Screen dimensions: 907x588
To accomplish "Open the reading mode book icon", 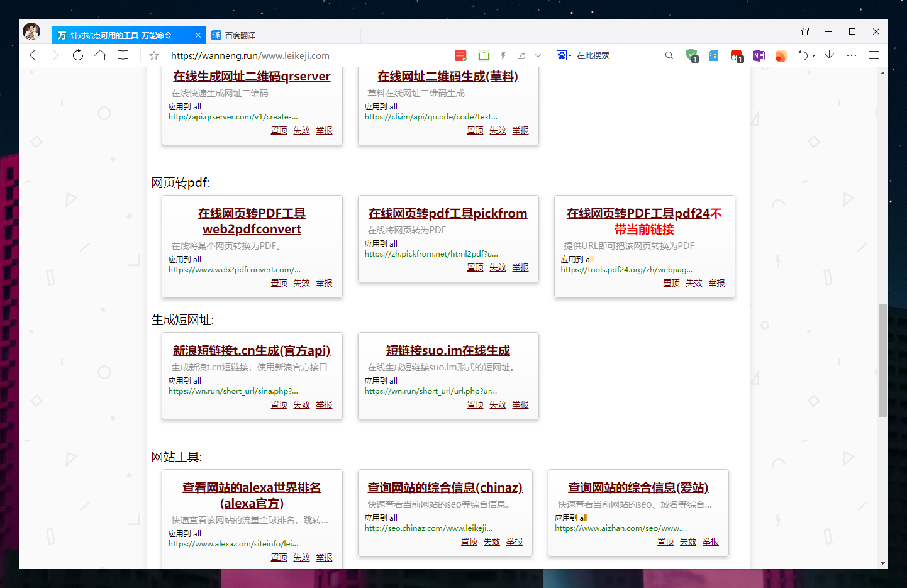I will tap(123, 55).
